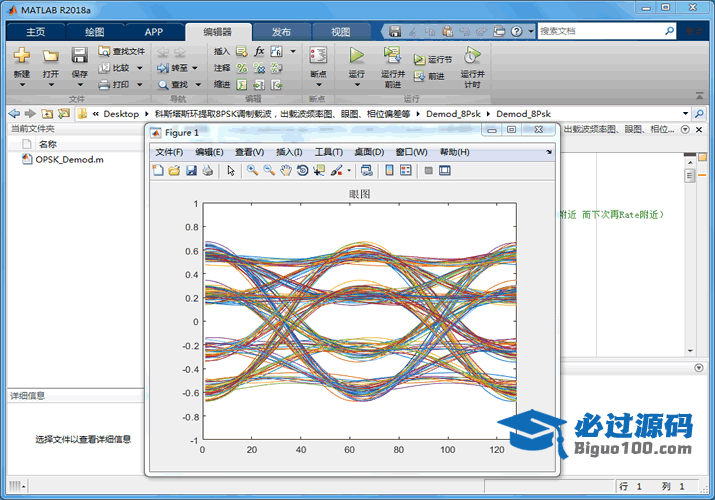This screenshot has height=500, width=715.
Task: Click the comment percent (%) icon
Action: [242, 68]
